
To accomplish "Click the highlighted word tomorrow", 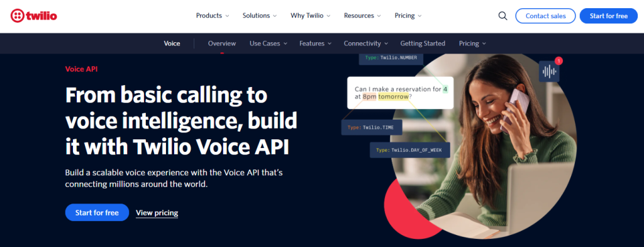I will click(x=394, y=97).
